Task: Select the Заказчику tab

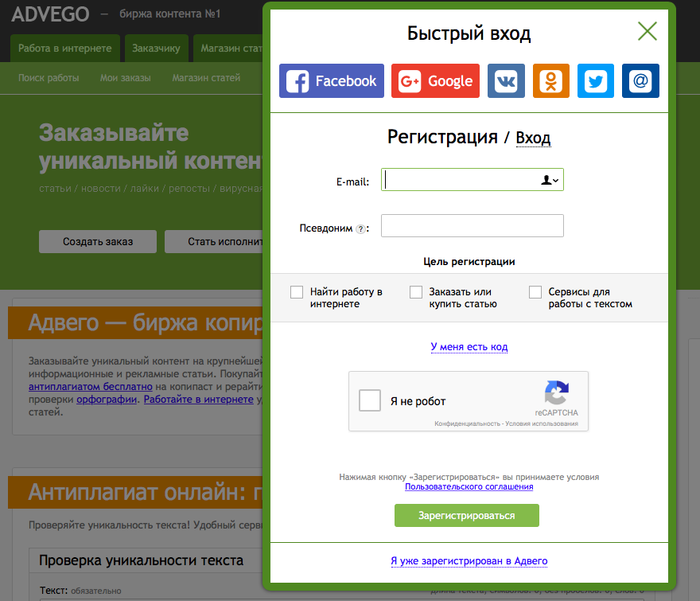Action: click(156, 49)
